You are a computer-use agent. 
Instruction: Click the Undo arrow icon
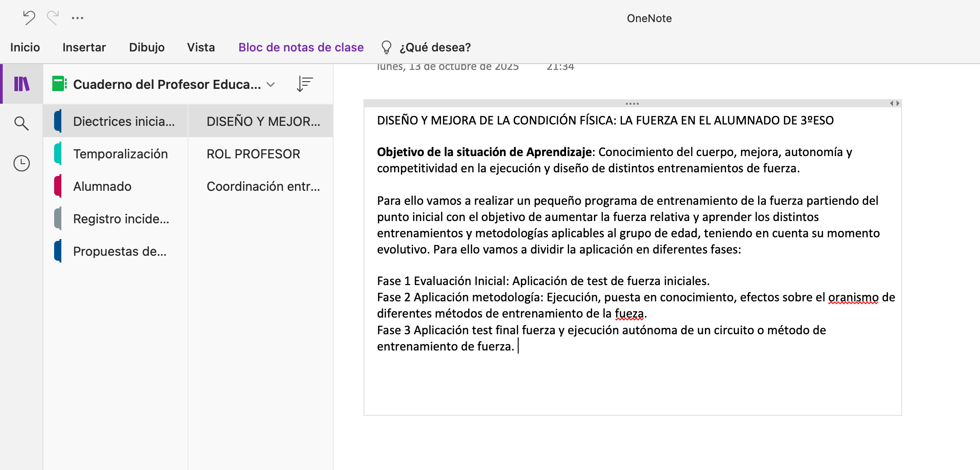(29, 18)
